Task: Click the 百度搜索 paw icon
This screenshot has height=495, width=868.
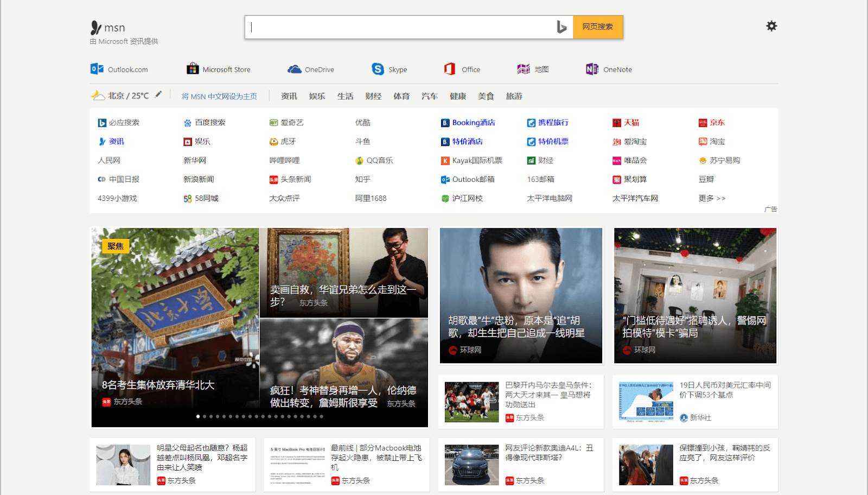Action: [188, 123]
